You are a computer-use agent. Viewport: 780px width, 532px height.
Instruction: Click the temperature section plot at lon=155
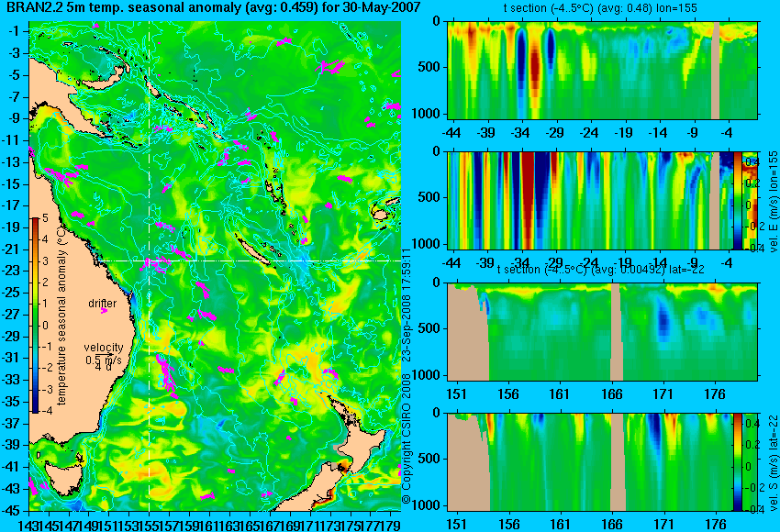pyautogui.click(x=602, y=70)
